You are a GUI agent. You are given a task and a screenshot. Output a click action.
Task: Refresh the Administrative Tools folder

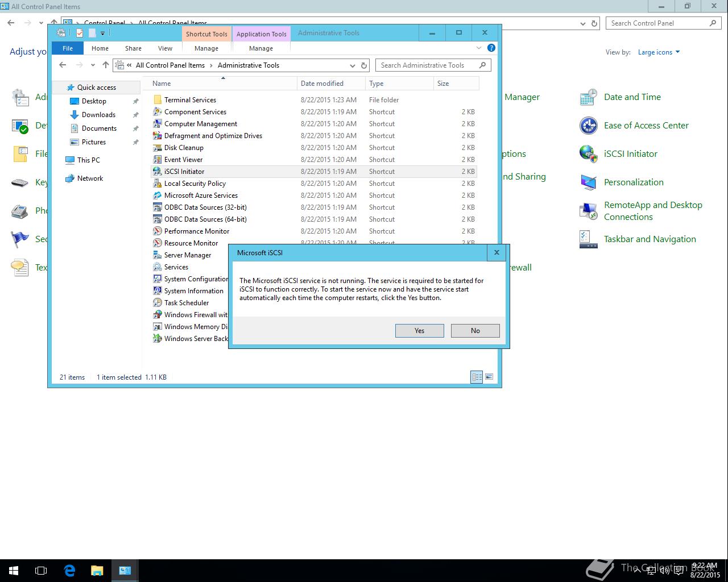(364, 65)
